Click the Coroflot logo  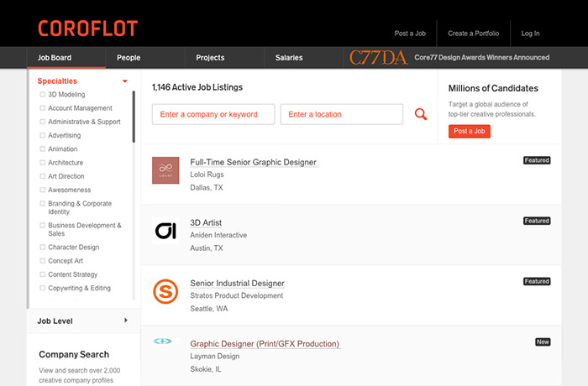click(87, 29)
